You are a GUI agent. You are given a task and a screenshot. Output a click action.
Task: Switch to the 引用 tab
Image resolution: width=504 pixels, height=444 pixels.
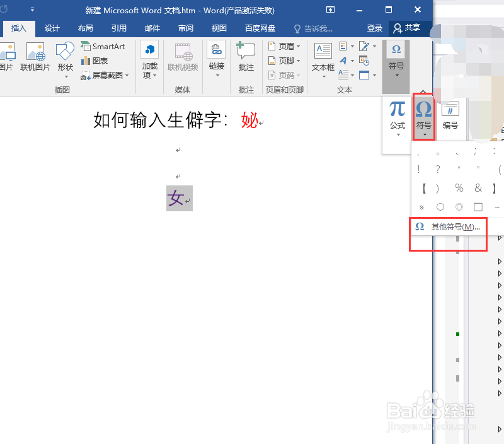pyautogui.click(x=119, y=28)
